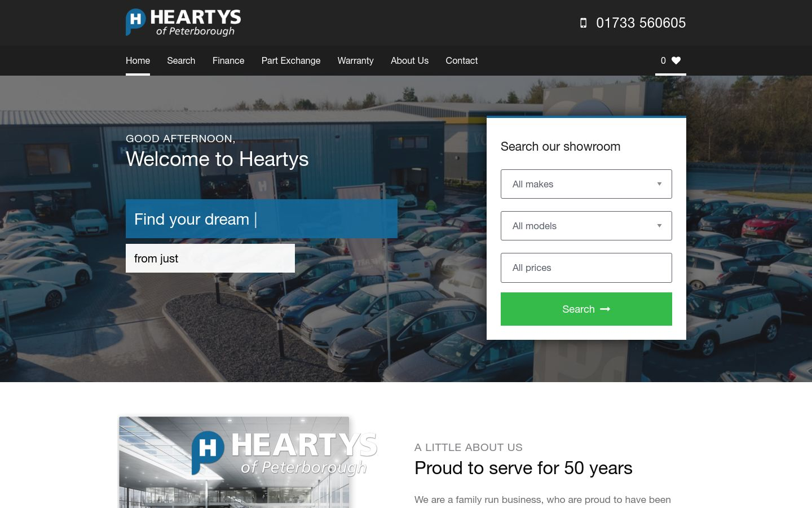
Task: Open the Contact page
Action: (x=462, y=60)
